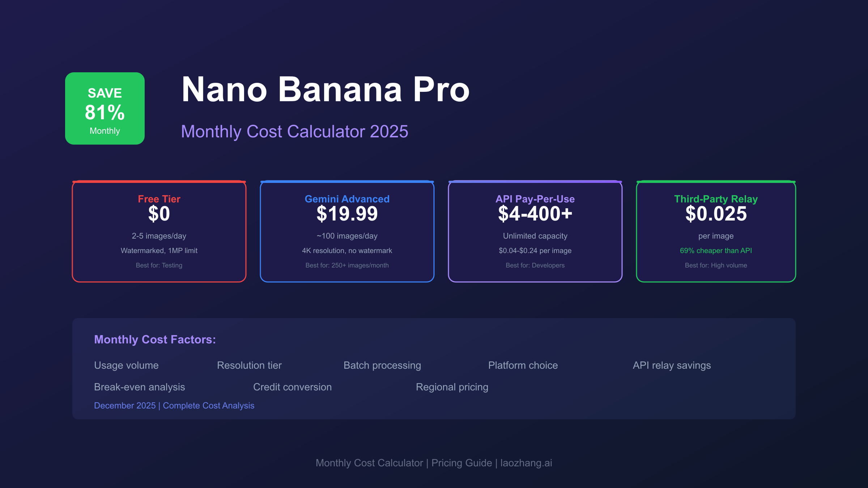Click the Break-even analysis factor
Screen dimensions: 868x488
pyautogui.click(x=139, y=387)
